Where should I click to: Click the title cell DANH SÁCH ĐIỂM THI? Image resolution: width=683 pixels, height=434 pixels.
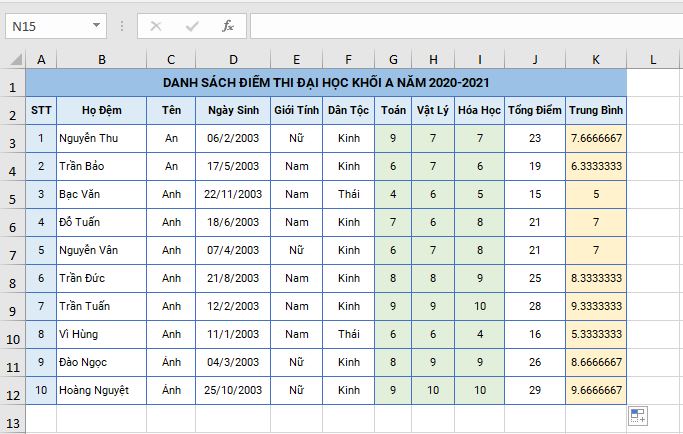[326, 83]
